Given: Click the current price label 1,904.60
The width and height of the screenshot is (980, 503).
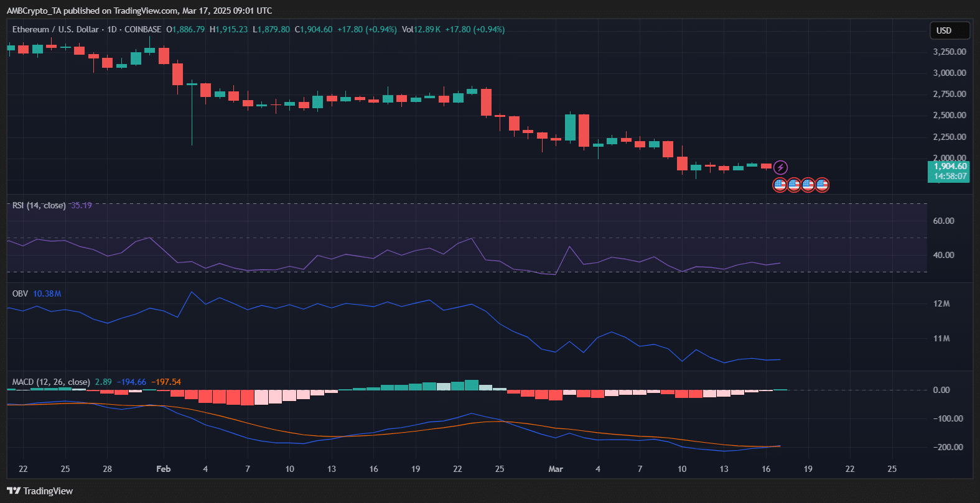Looking at the screenshot, I should coord(950,166).
